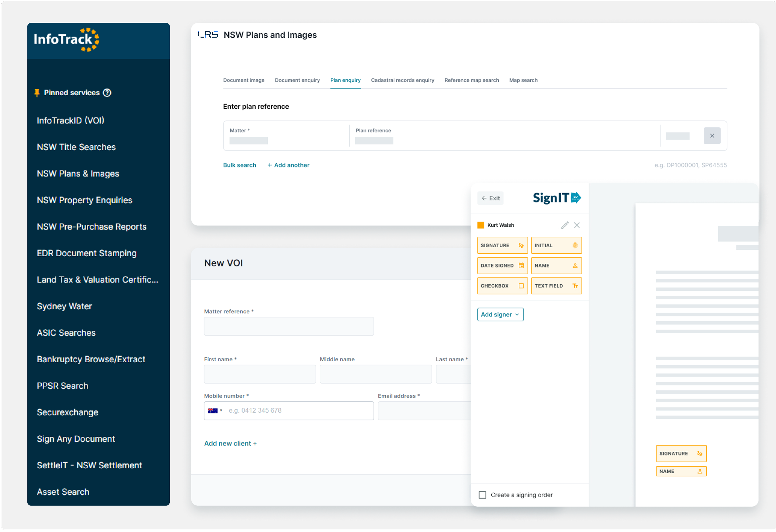This screenshot has width=776, height=532.
Task: Remove signer Kurt Walsh with the X icon
Action: click(577, 225)
